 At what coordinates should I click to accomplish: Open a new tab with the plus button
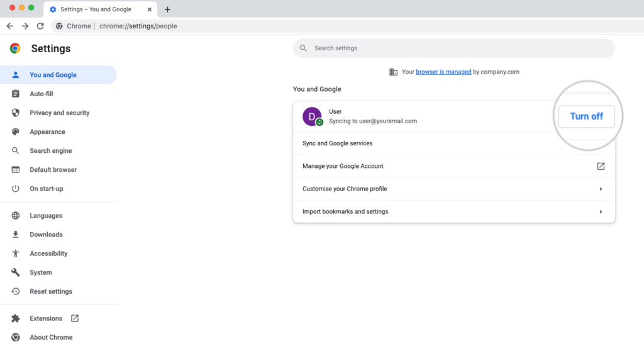(x=167, y=9)
